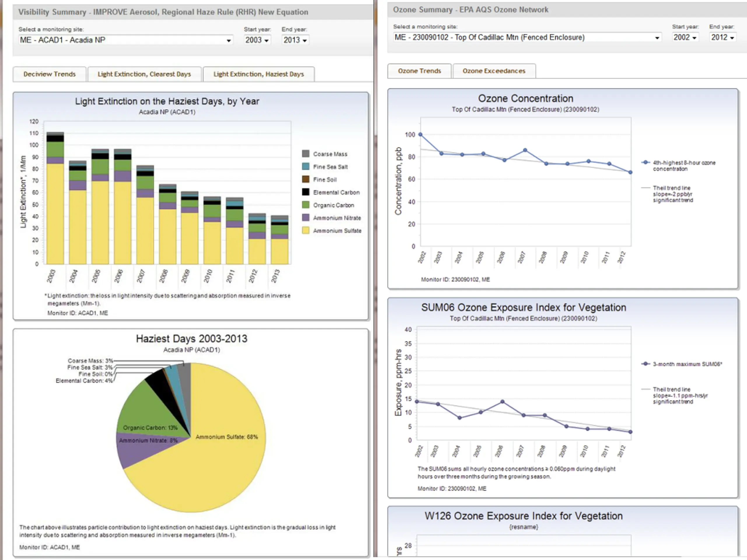Click the 3-month maximum SUM06 legend marker
Screen dimensions: 747x560
646,364
